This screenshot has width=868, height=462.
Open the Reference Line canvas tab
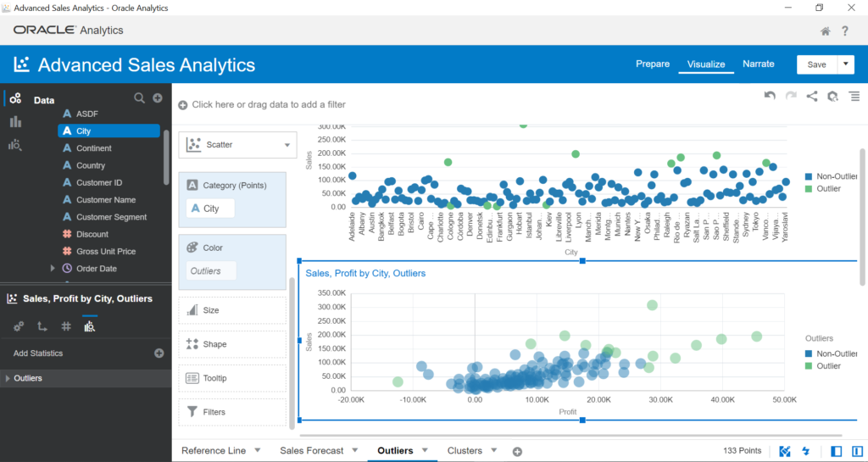point(214,451)
